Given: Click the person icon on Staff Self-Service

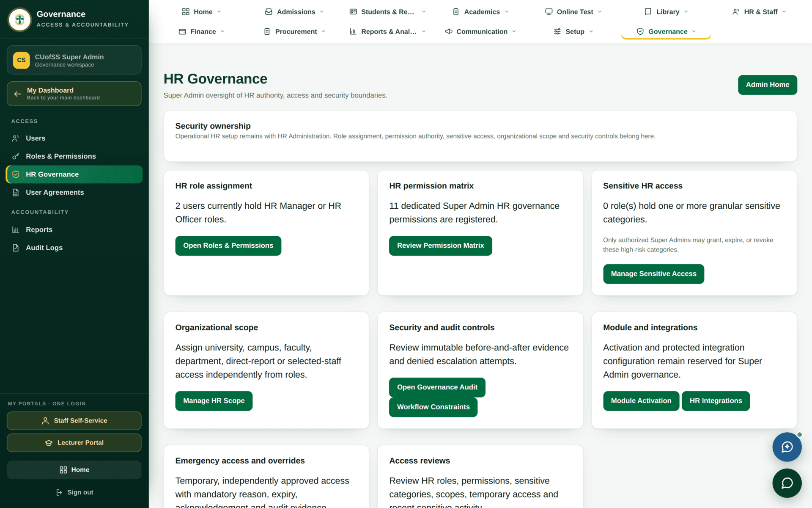Looking at the screenshot, I should (x=45, y=421).
